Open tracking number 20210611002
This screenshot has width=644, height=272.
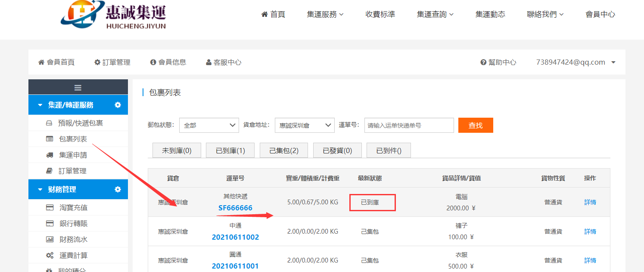[x=235, y=237]
